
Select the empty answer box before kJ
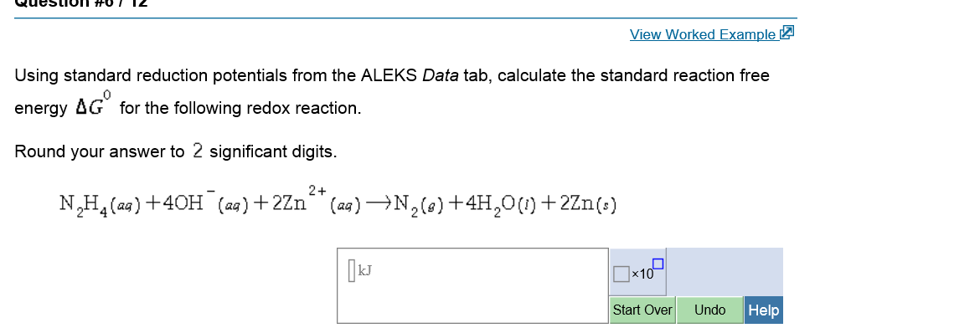351,271
